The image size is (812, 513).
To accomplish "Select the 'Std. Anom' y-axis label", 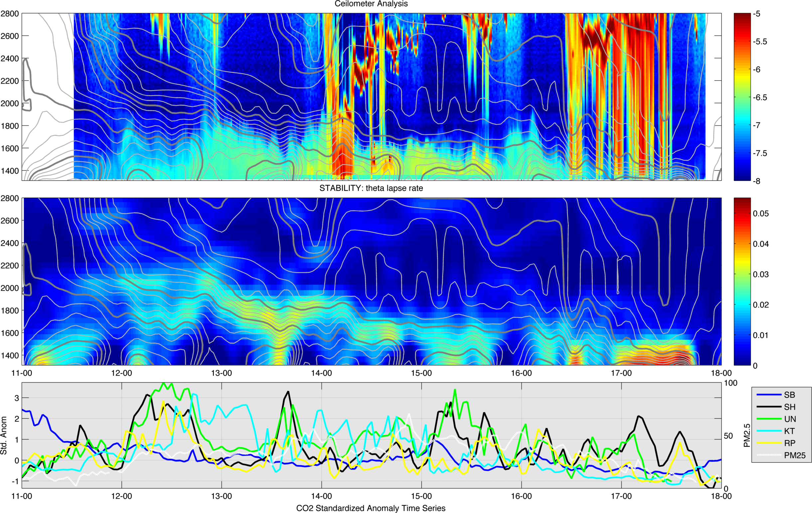I will (x=4, y=435).
